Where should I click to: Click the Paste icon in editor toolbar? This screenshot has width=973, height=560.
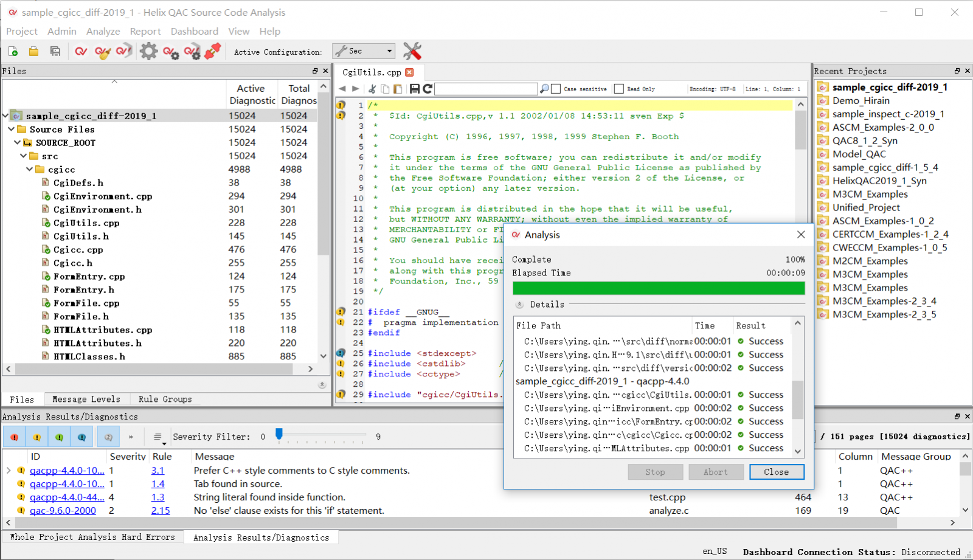click(x=398, y=89)
